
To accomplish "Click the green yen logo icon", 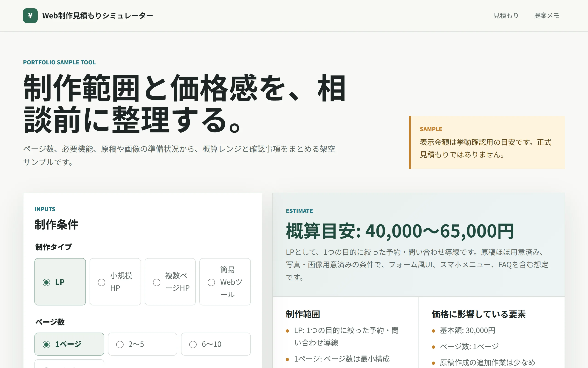I will (x=30, y=16).
